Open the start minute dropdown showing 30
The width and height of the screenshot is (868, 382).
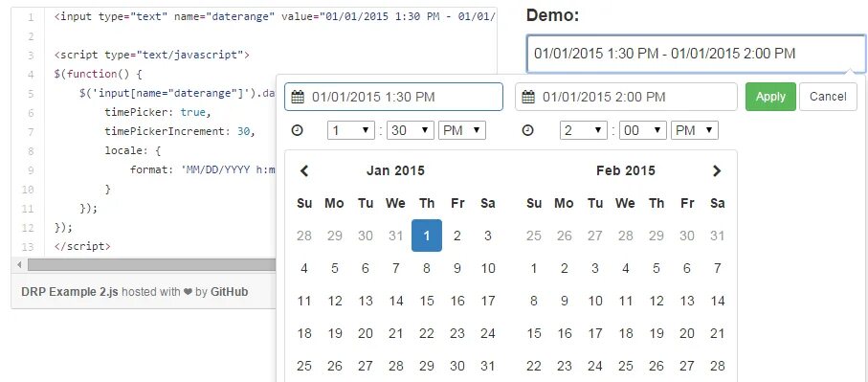(x=411, y=130)
